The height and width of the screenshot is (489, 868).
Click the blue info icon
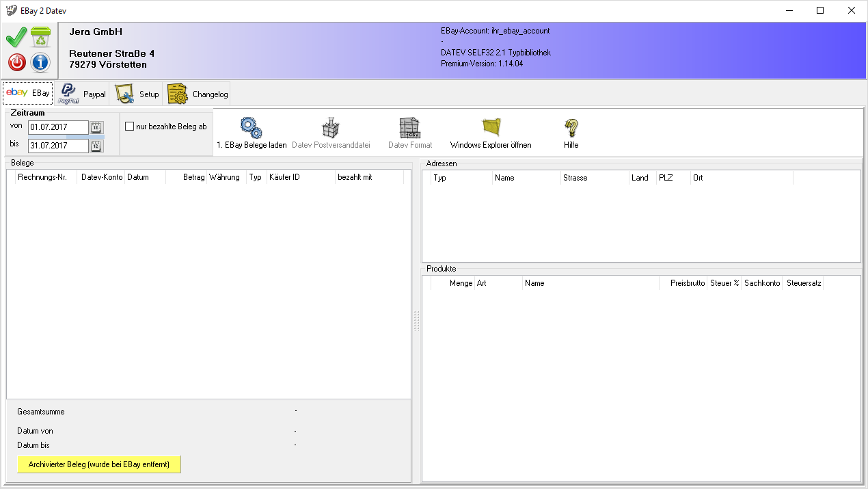pos(41,63)
